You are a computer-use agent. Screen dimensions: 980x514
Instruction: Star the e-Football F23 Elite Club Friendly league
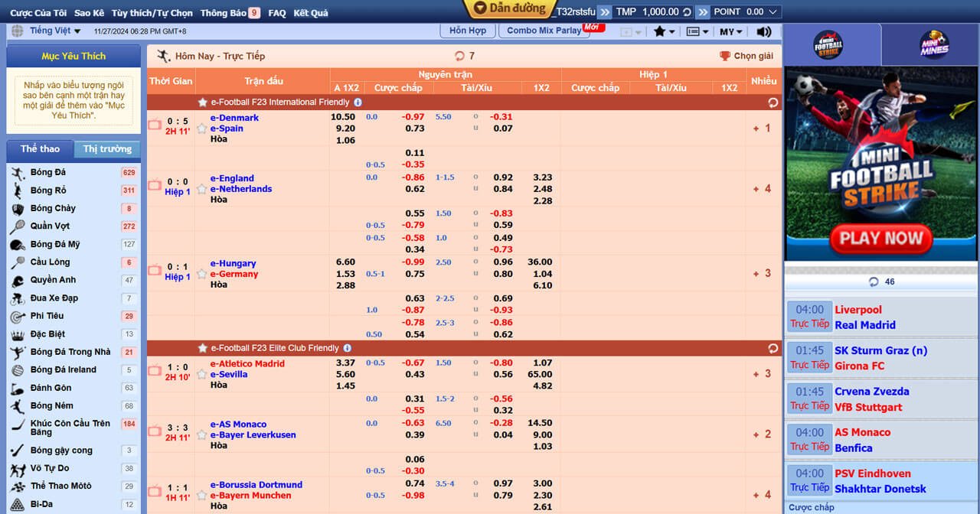202,348
